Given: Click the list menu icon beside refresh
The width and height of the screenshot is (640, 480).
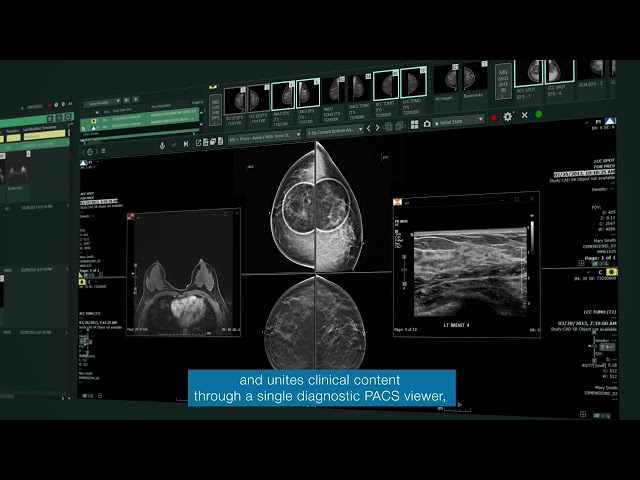Looking at the screenshot, I should pos(103,151).
